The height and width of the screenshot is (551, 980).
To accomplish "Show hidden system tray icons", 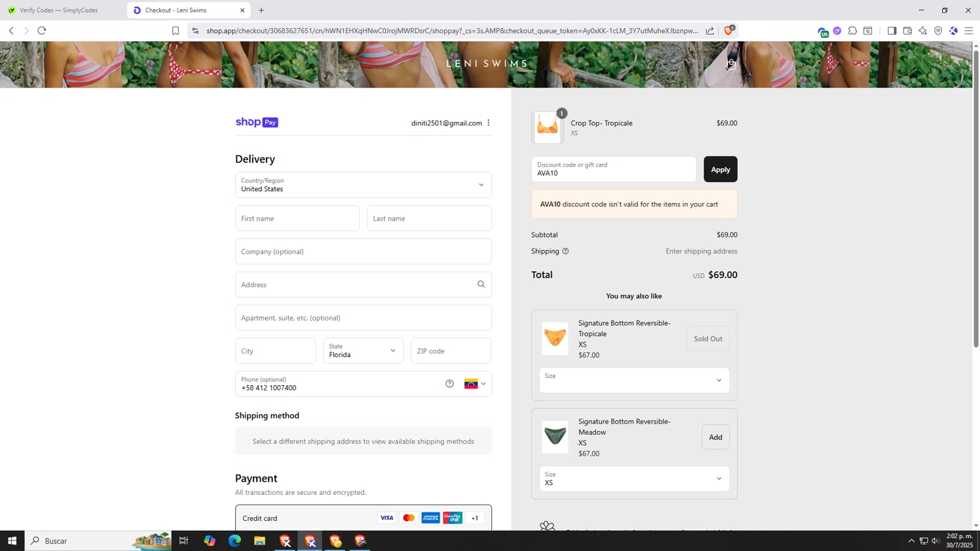I will coord(911,541).
